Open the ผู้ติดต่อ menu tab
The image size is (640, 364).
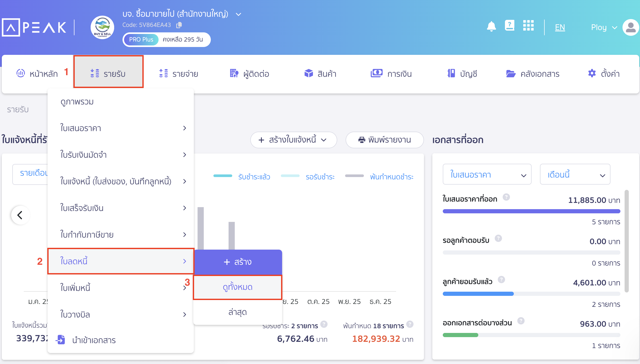click(249, 74)
